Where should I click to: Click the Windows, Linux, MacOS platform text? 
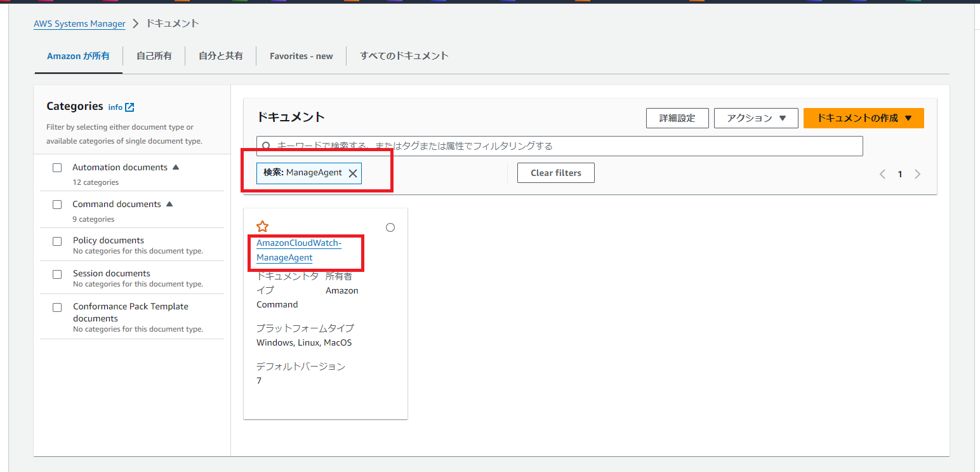click(x=304, y=342)
